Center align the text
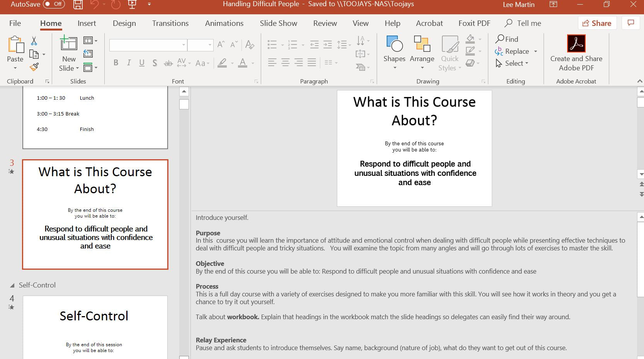The height and width of the screenshot is (359, 644). click(285, 62)
